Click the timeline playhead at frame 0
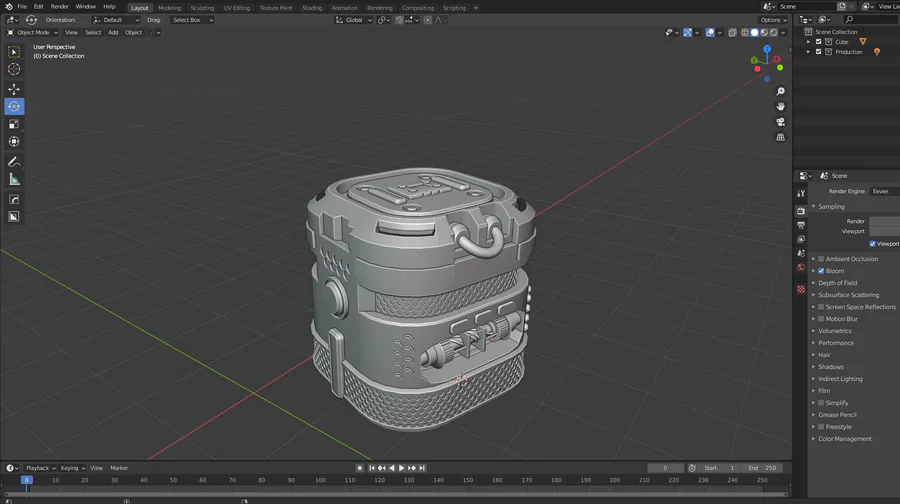This screenshot has height=504, width=900. coord(26,480)
